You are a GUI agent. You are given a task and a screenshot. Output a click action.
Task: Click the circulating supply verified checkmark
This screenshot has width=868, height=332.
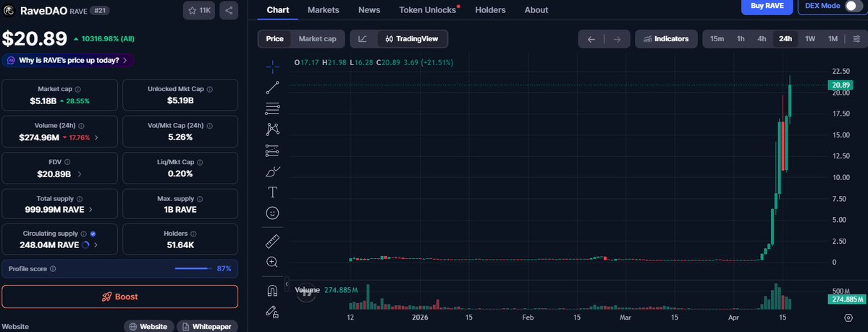[93, 234]
